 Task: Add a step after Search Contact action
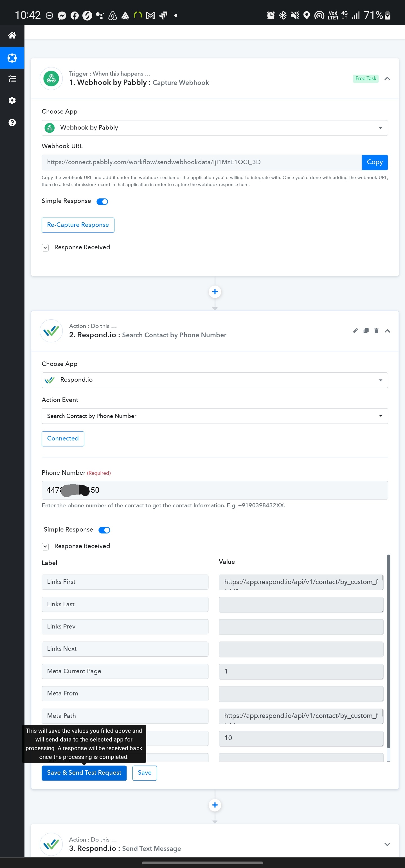215,805
